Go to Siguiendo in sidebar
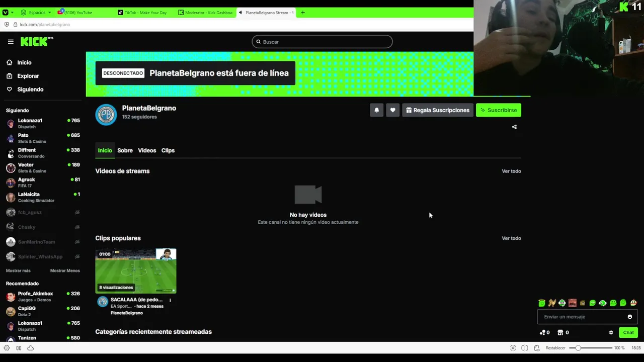This screenshot has width=644, height=362. tap(25, 89)
